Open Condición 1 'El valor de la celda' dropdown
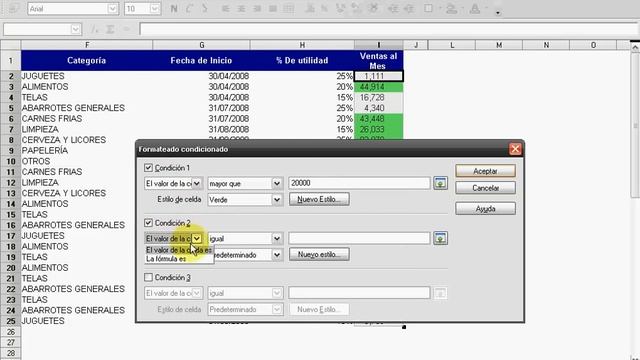Screen dimensions: 640x360 (197, 184)
